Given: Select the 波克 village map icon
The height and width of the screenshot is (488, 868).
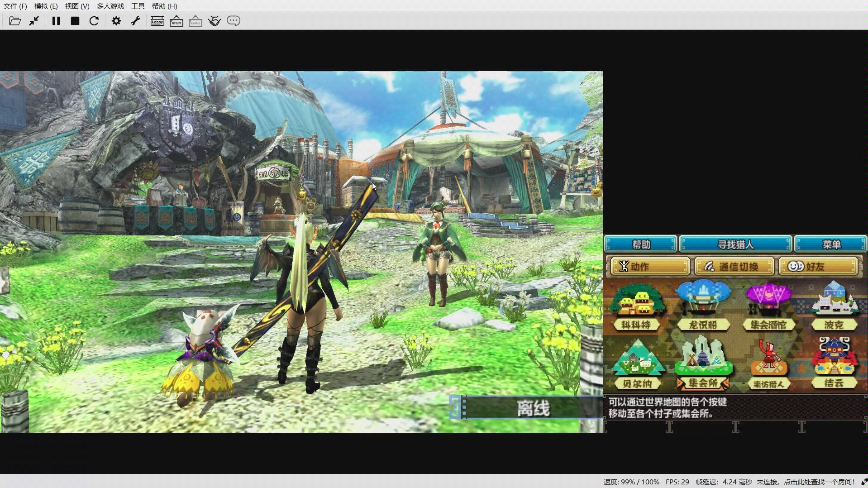Looking at the screenshot, I should click(x=834, y=306).
